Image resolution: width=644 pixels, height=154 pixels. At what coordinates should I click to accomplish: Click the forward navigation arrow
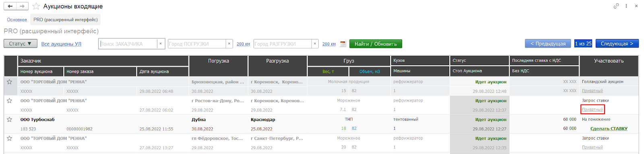23,6
